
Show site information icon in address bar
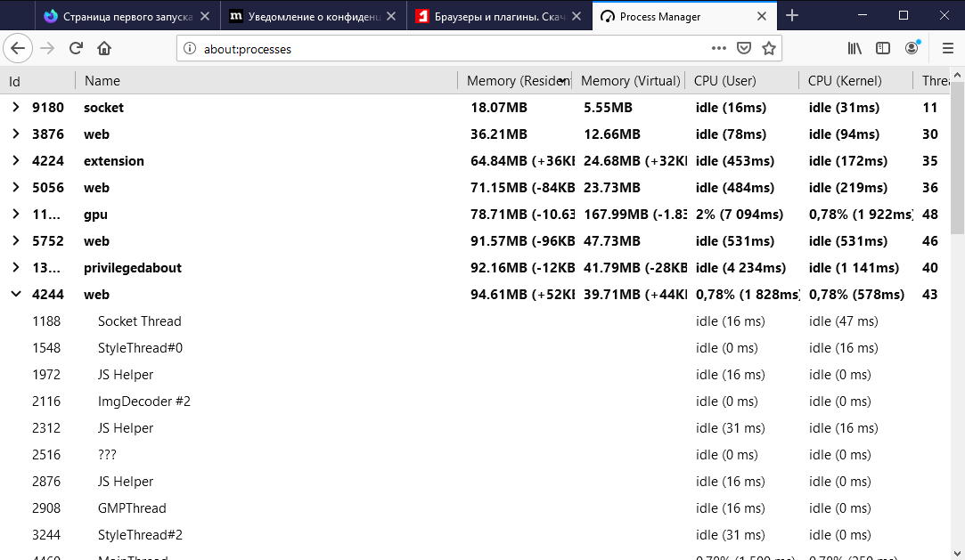[190, 49]
